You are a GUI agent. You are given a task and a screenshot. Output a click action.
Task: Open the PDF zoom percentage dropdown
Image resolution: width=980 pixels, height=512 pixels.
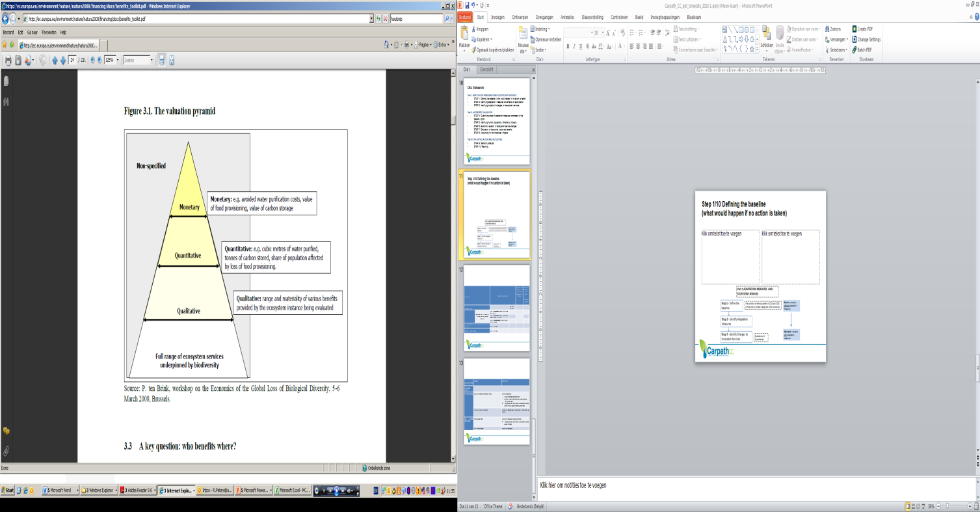tap(116, 60)
